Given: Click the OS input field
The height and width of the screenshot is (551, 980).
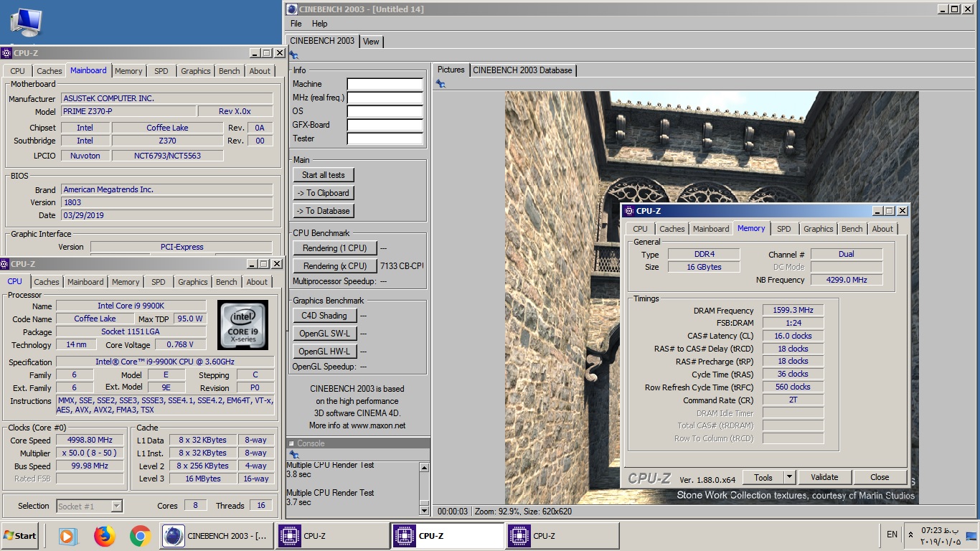Looking at the screenshot, I should 385,111.
